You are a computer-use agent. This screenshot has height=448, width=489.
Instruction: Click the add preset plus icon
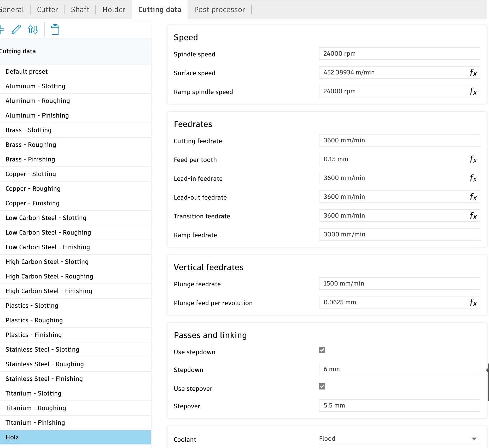(x=2, y=30)
